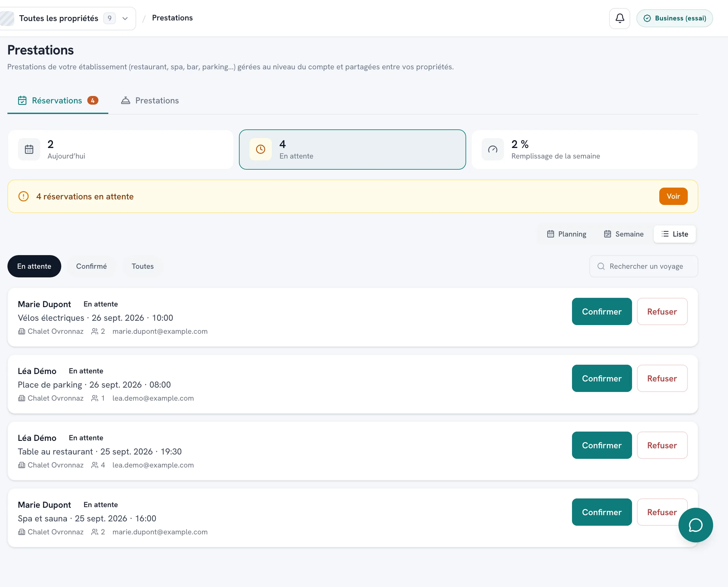
Task: Click the properties count badge 9
Action: pyautogui.click(x=109, y=18)
